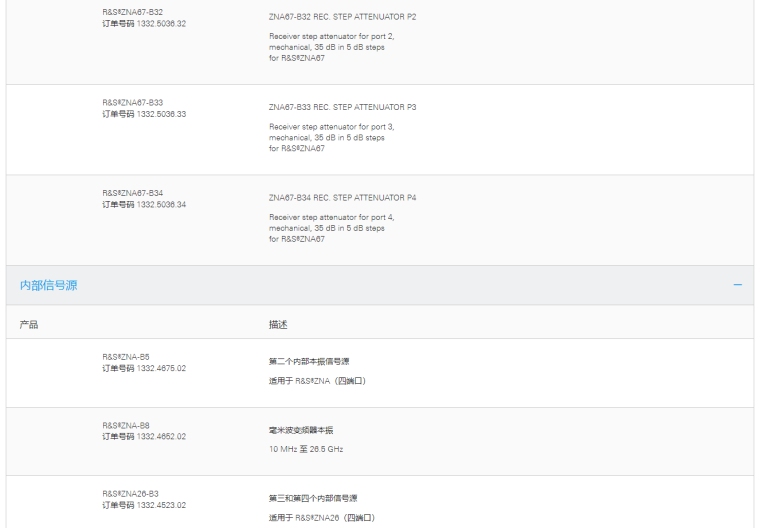Click the ZNA67-B32 REC. STEP ATTENUATOR P2 title
This screenshot has width=760, height=528.
[x=343, y=17]
